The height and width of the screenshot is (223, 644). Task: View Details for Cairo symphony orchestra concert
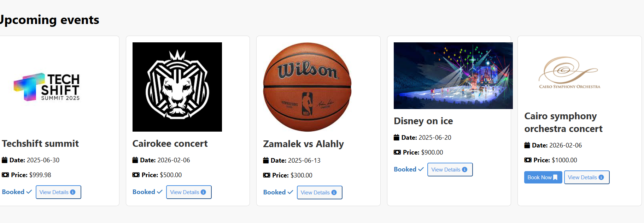tap(587, 177)
